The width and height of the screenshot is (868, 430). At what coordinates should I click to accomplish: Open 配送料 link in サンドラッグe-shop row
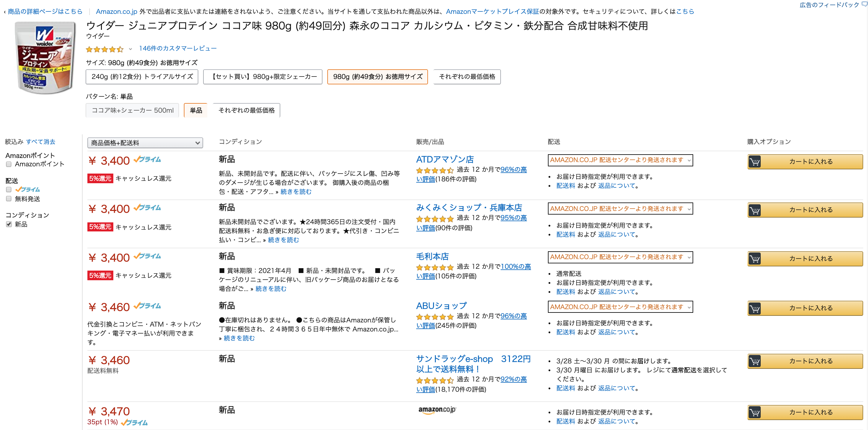pos(565,388)
